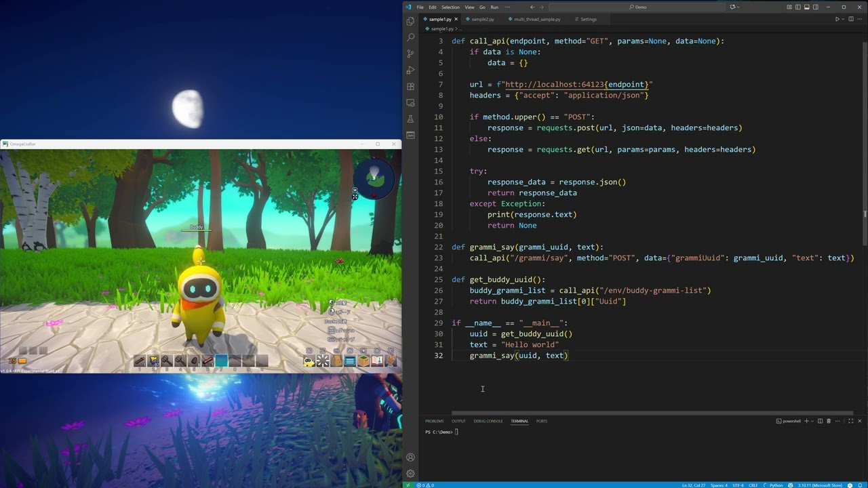
Task: Open the Run and Debug view
Action: pyautogui.click(x=410, y=70)
